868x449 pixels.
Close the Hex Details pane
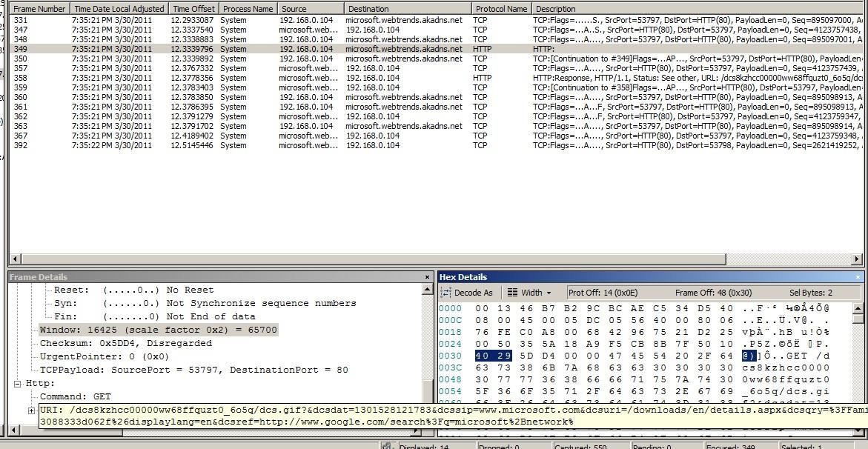[858, 277]
